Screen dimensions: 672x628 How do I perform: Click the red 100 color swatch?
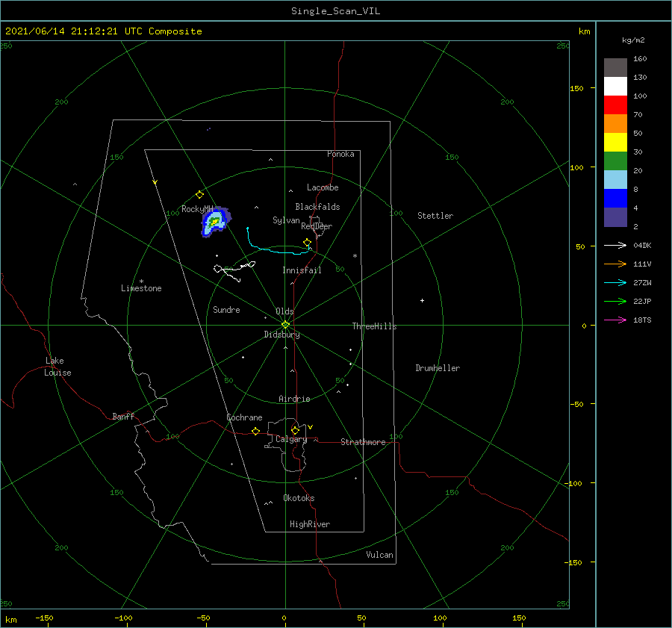click(x=615, y=105)
